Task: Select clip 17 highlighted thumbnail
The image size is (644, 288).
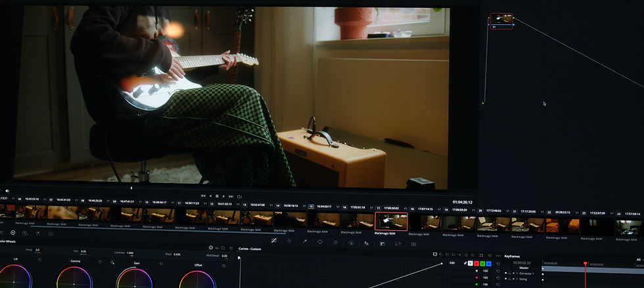Action: (x=391, y=222)
